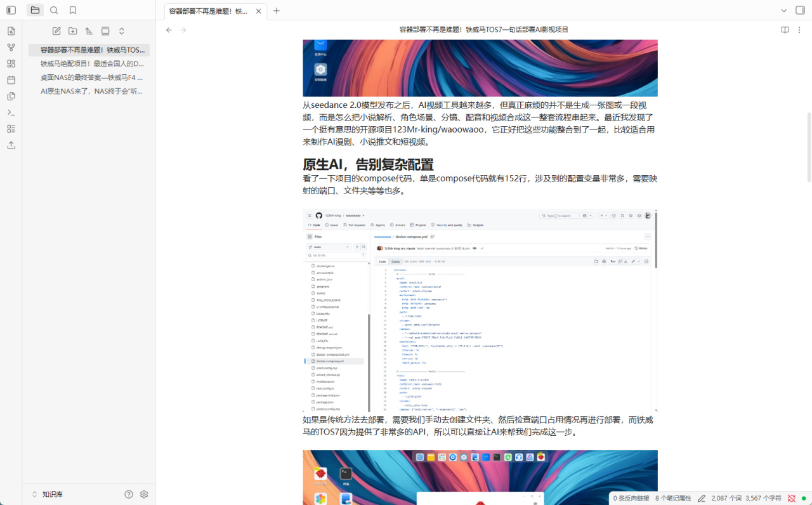The image size is (812, 505).
Task: Open the file explorer folder tab
Action: point(35,10)
